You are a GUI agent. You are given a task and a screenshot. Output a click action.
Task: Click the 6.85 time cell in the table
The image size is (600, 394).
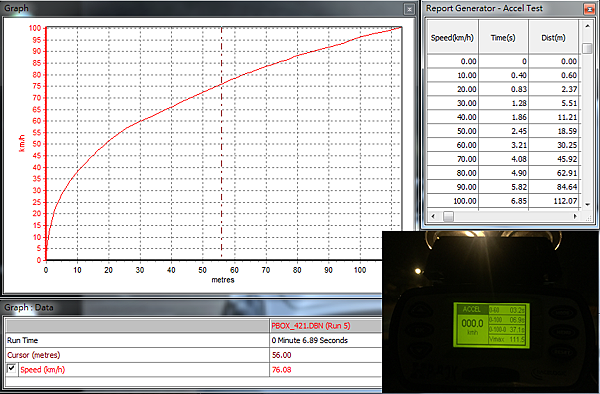pos(518,201)
